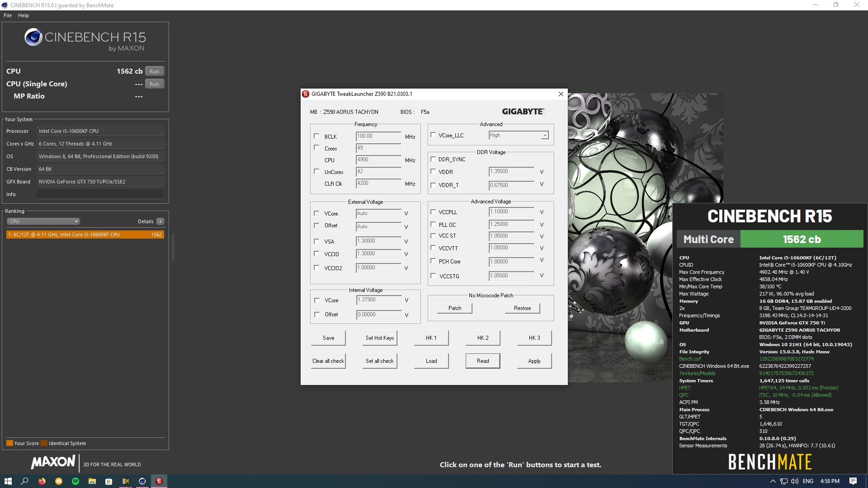This screenshot has height=488, width=868.
Task: Open the Help menu
Action: [x=24, y=15]
